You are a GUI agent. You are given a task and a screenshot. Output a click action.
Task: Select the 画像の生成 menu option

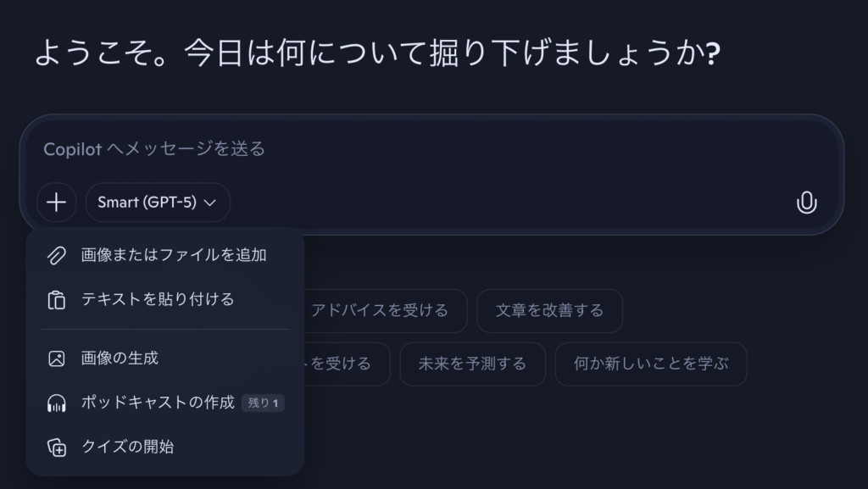[x=120, y=358]
